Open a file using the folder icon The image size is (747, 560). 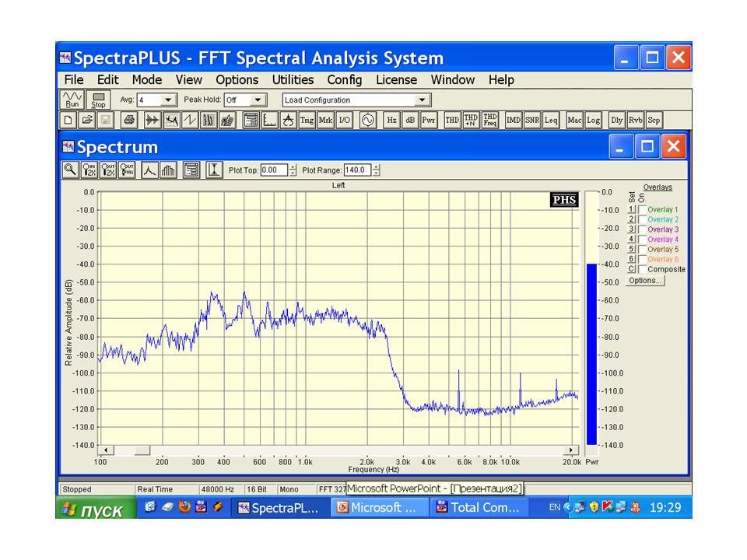[x=86, y=120]
